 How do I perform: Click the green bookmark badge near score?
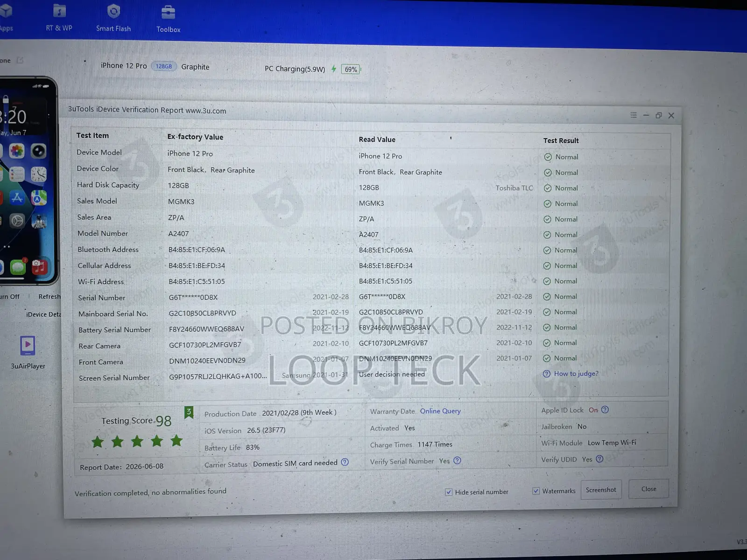tap(189, 412)
